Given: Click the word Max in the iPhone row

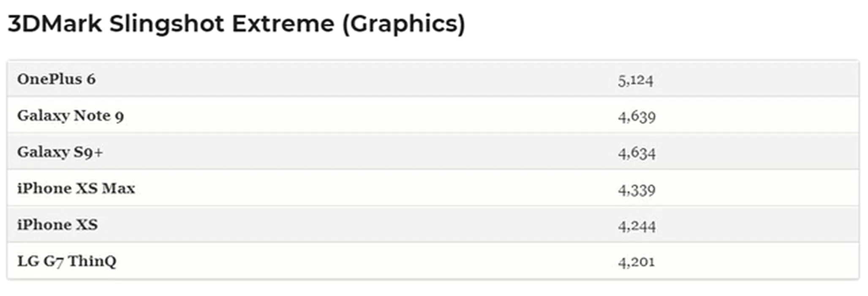Looking at the screenshot, I should tap(119, 188).
